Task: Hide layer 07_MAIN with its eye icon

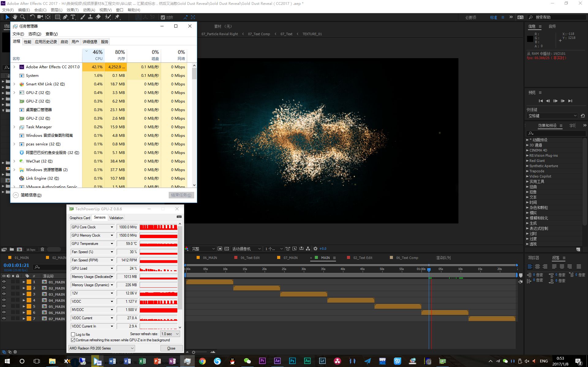Action: click(4, 319)
